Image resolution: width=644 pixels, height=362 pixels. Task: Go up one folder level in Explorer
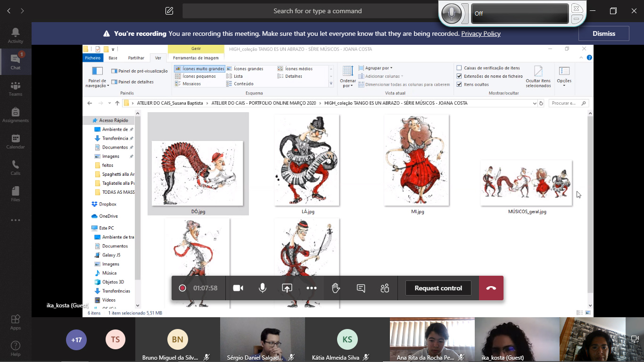tap(117, 103)
